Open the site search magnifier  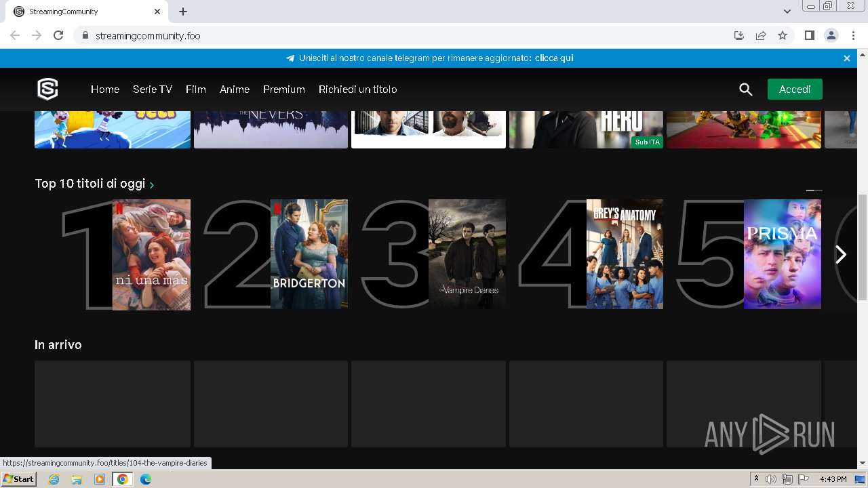tap(746, 89)
